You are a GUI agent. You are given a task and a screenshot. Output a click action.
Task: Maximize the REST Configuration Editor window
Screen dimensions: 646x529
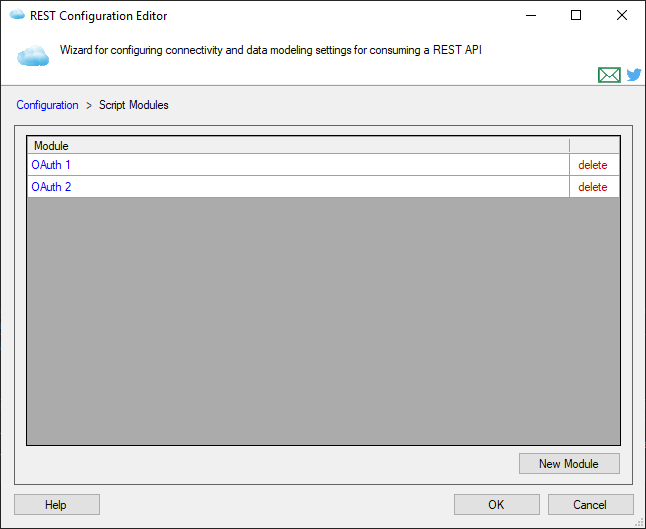tap(576, 15)
